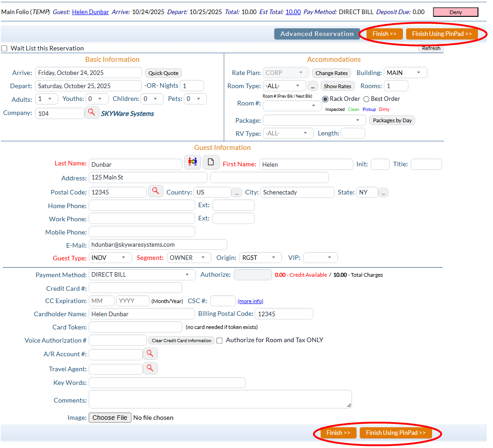Screen dimensions: 493x448
Task: Open the Helen Dunbar guest link
Action: click(91, 12)
